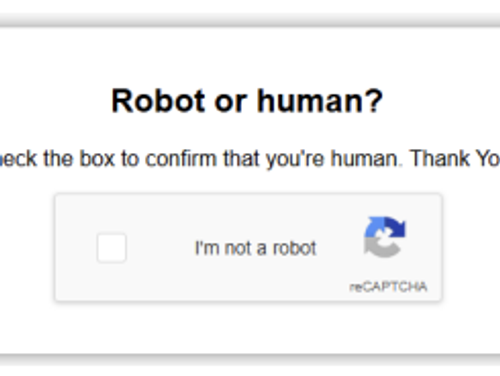The width and height of the screenshot is (500, 376).
Task: Click "Thank" in the instruction line
Action: (440, 158)
